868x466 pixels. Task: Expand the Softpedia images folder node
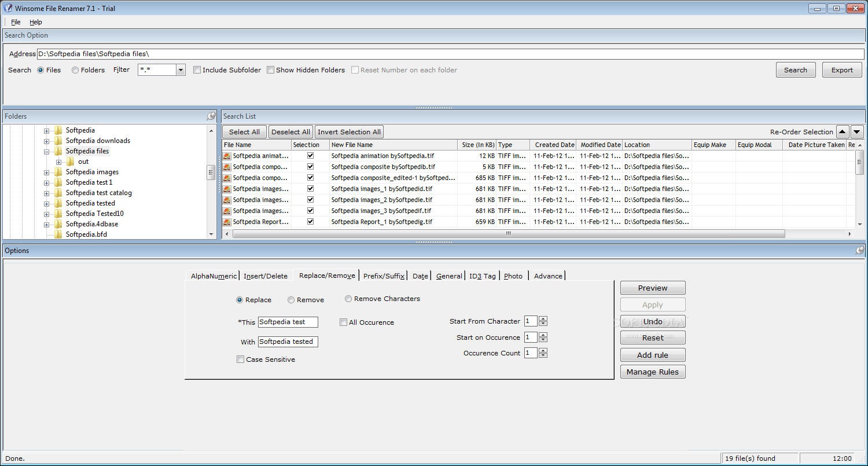click(47, 172)
